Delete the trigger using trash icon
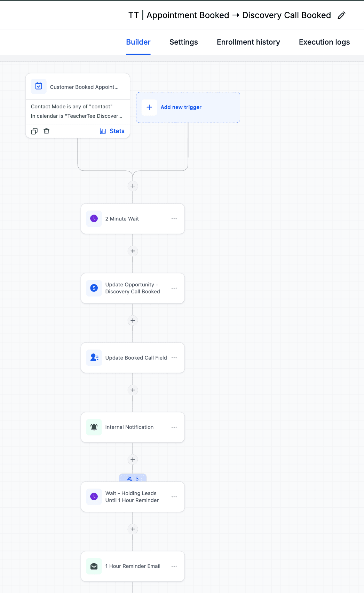 click(46, 131)
